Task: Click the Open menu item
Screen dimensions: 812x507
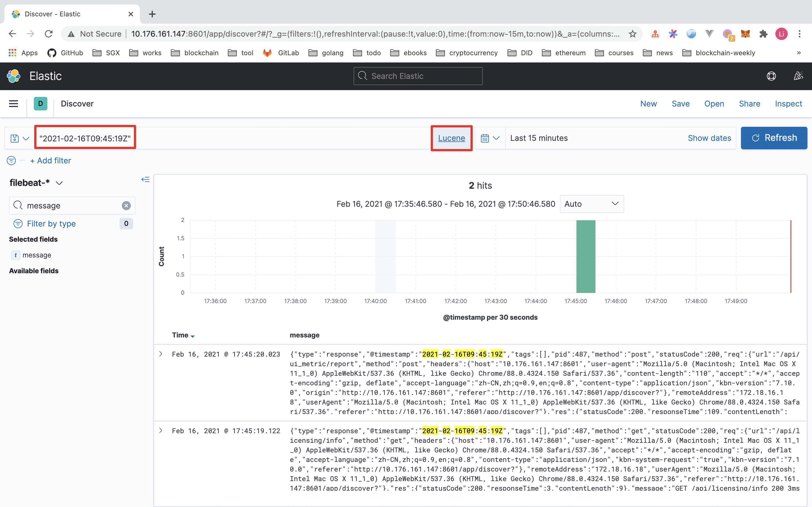Action: (714, 103)
